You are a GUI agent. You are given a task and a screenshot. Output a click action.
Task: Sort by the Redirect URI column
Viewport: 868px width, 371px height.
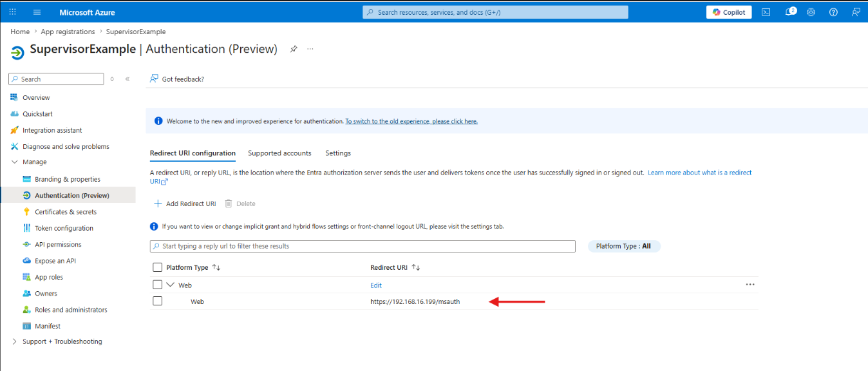click(x=416, y=267)
